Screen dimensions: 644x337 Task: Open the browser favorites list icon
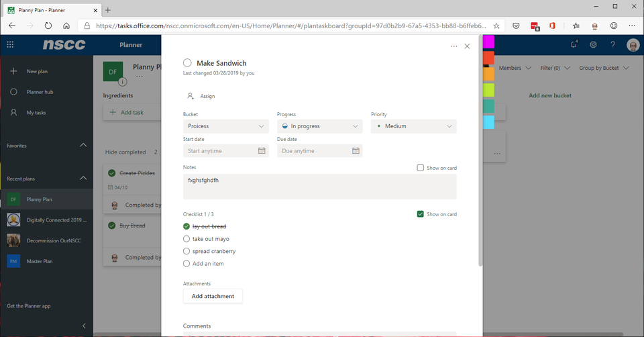click(576, 26)
